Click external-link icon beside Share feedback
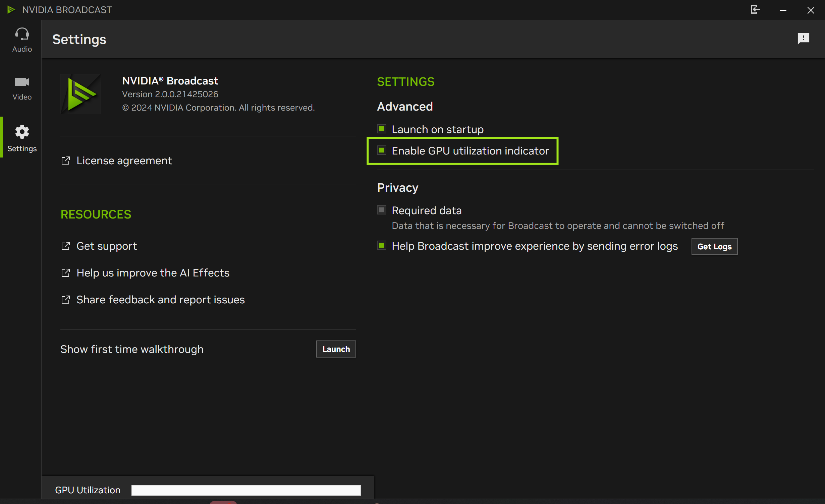The image size is (825, 504). [66, 300]
